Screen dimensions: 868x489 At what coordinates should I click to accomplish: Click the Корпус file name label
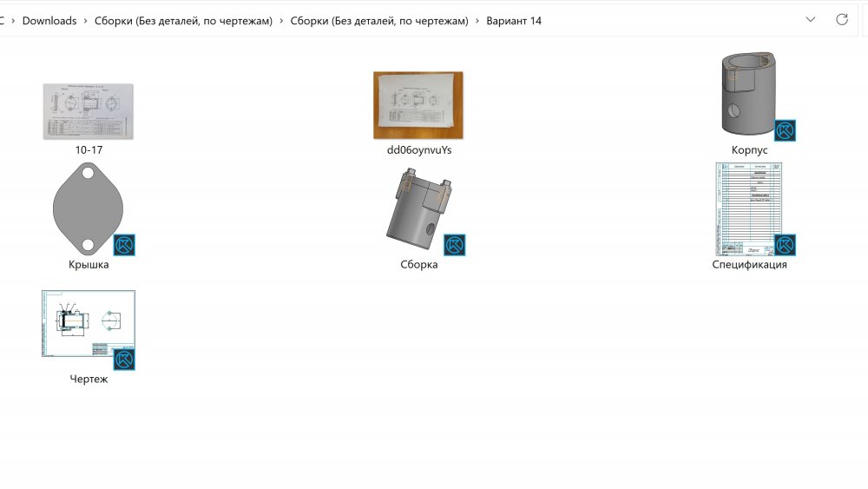tap(749, 150)
